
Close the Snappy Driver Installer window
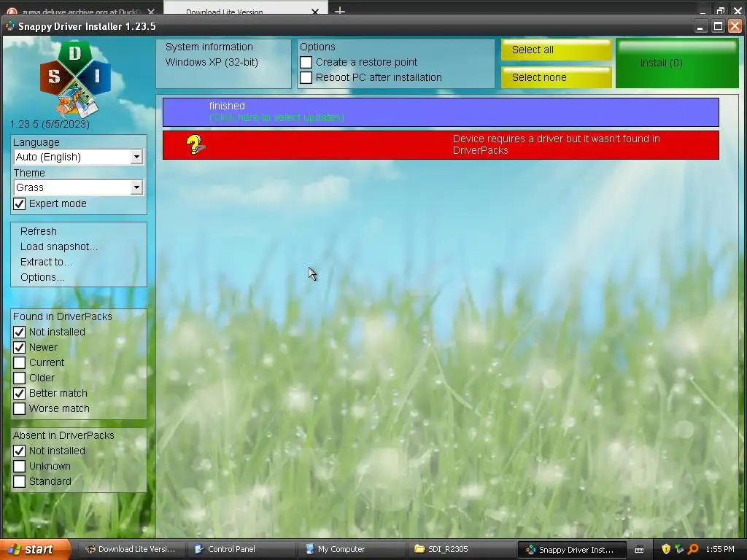tap(735, 27)
